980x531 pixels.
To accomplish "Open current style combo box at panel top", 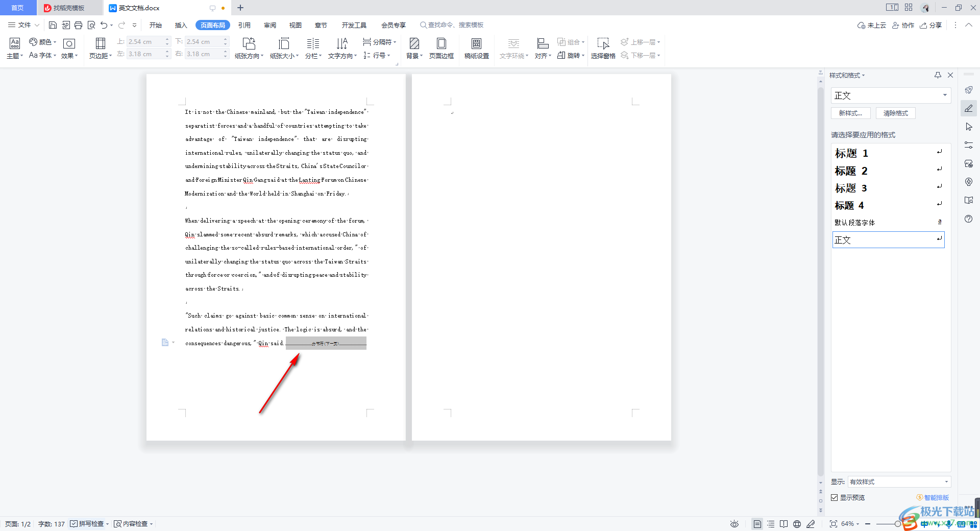I will [891, 95].
